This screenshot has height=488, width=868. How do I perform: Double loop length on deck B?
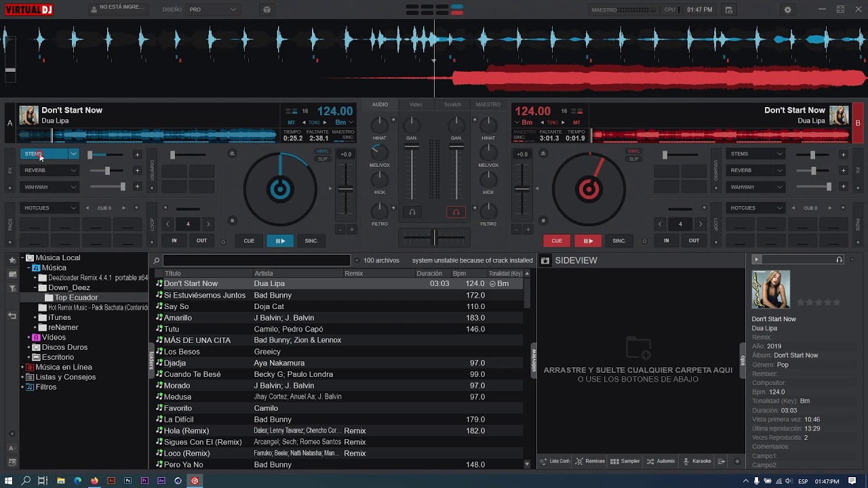(x=701, y=224)
